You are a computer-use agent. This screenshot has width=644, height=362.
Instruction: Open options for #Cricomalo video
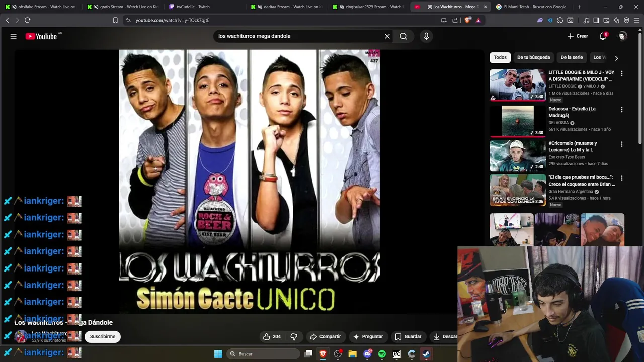tap(622, 144)
